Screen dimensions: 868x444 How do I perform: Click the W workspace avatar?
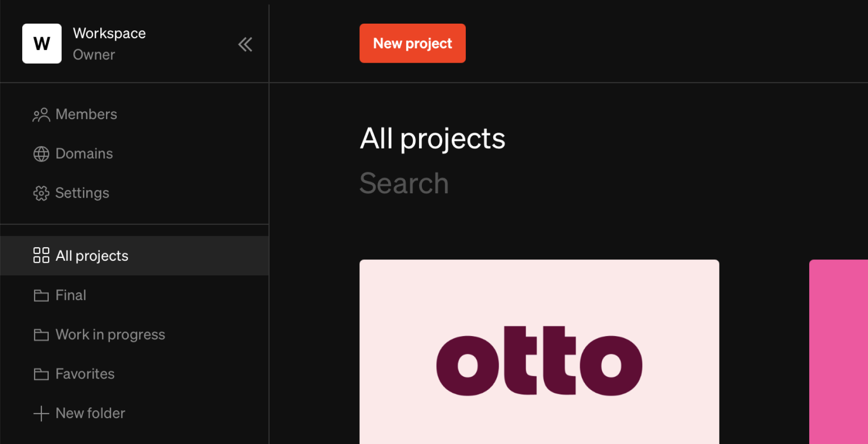[x=41, y=43]
